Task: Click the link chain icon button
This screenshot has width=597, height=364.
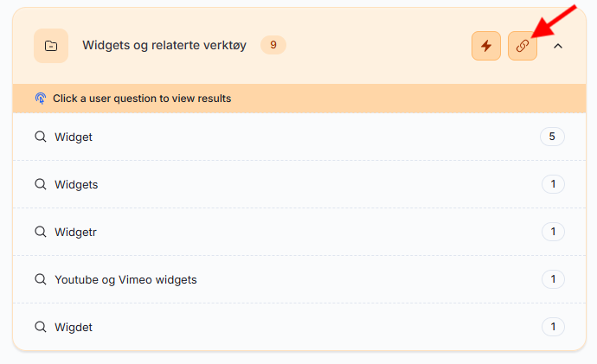Action: click(x=523, y=46)
